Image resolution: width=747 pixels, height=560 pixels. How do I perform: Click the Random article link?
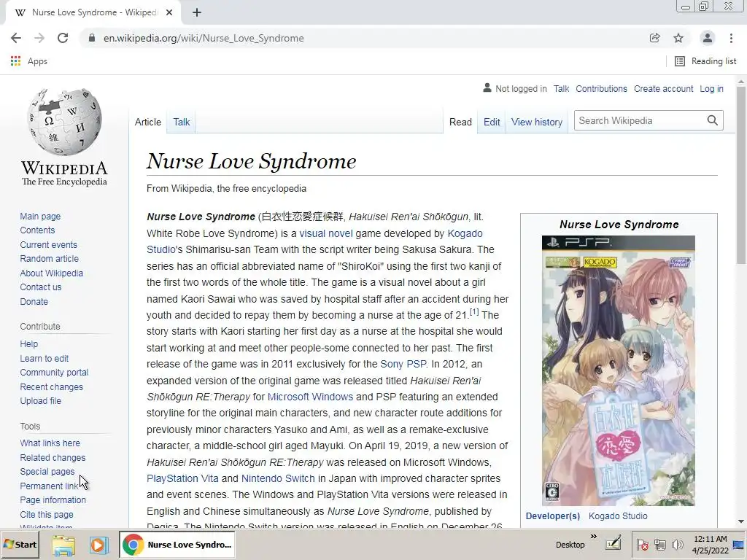[x=49, y=259]
